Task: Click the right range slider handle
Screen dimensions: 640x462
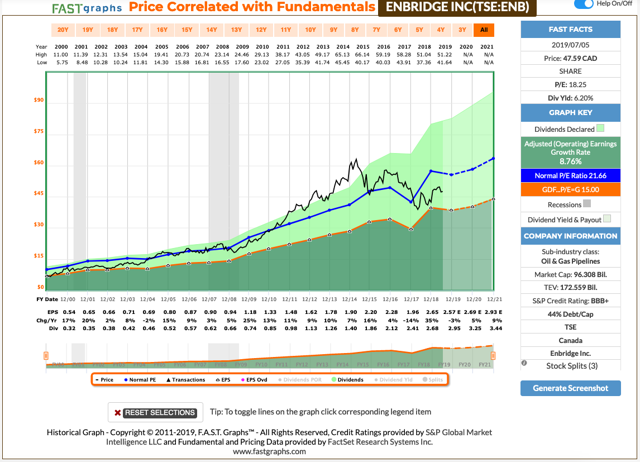Action: (x=493, y=355)
